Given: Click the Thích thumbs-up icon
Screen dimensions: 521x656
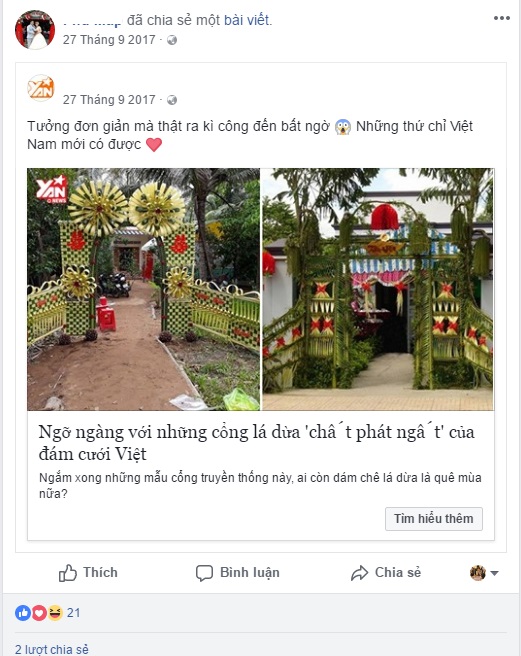Looking at the screenshot, I should (x=68, y=573).
